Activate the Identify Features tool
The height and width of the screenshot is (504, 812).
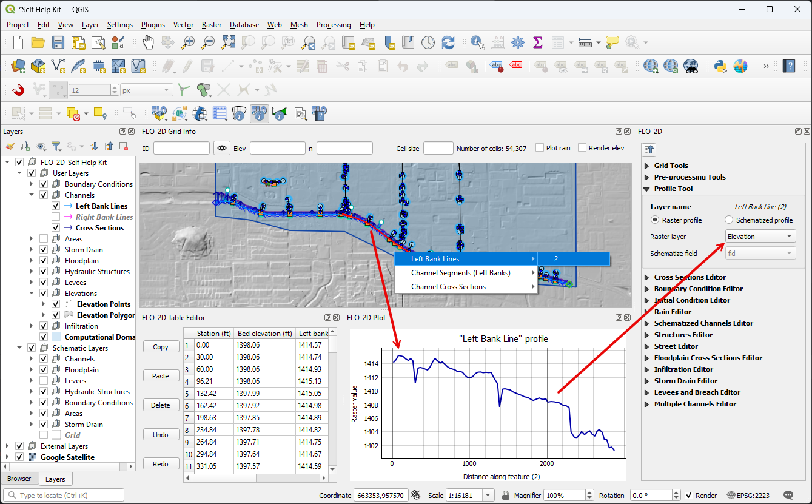[478, 42]
